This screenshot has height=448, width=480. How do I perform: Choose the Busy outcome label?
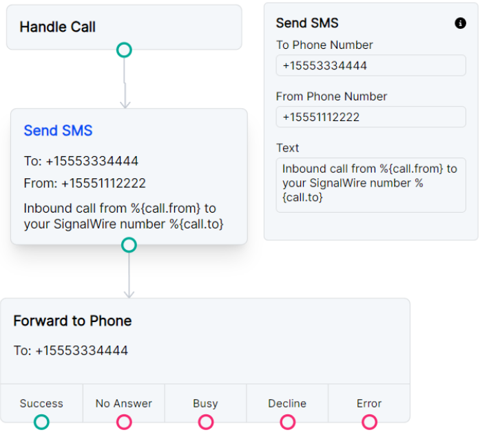(x=205, y=404)
